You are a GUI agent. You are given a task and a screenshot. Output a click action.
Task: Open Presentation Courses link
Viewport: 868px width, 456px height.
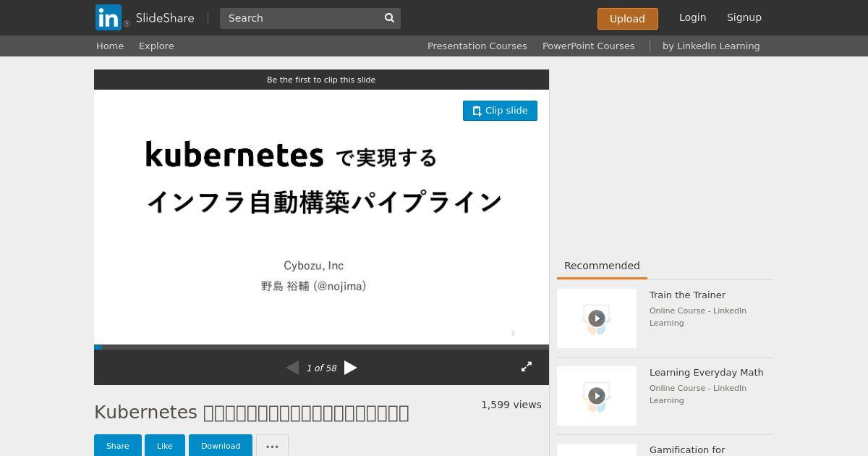click(x=477, y=46)
